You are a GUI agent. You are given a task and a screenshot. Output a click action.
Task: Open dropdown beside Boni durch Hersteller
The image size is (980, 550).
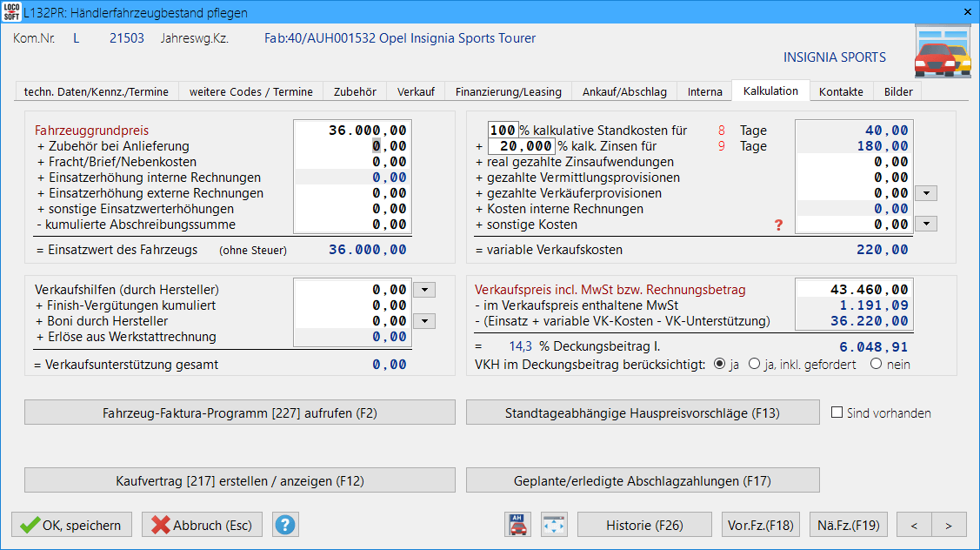pyautogui.click(x=422, y=321)
